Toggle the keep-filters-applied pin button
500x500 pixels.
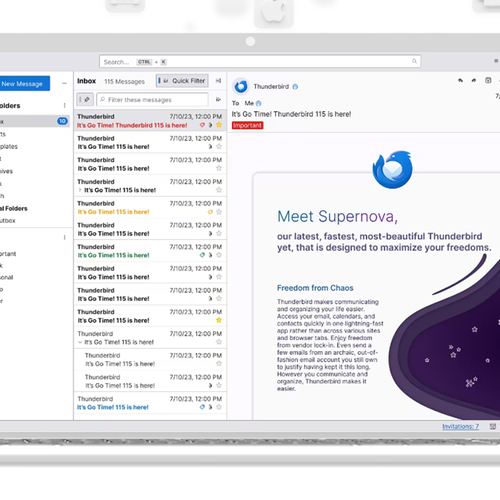pos(85,99)
